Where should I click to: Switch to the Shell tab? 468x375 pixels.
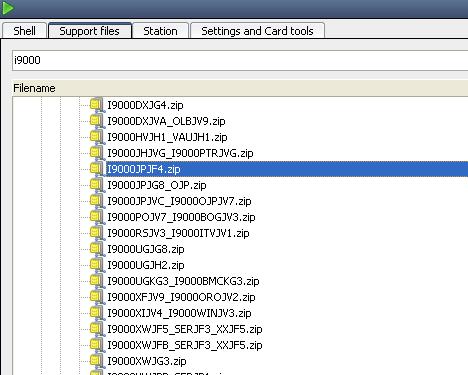click(24, 31)
